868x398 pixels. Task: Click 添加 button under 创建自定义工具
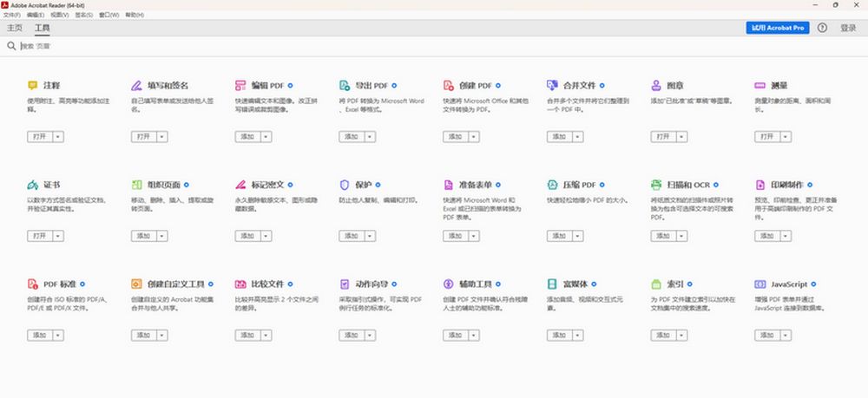click(x=144, y=335)
